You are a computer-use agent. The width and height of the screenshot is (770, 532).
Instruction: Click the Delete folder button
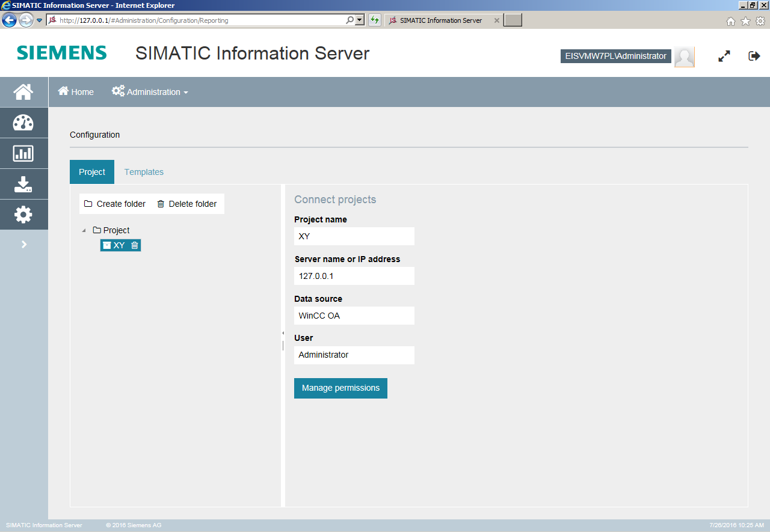pos(186,204)
